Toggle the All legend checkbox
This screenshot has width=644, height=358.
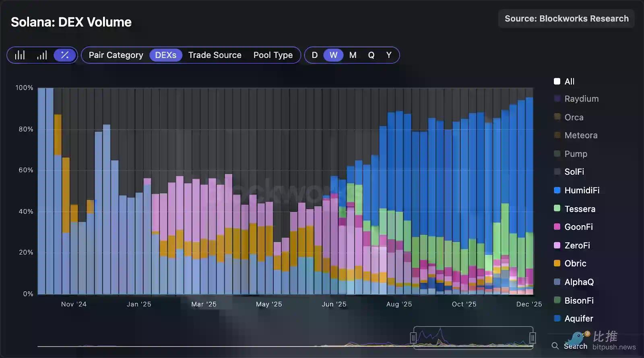coord(557,81)
